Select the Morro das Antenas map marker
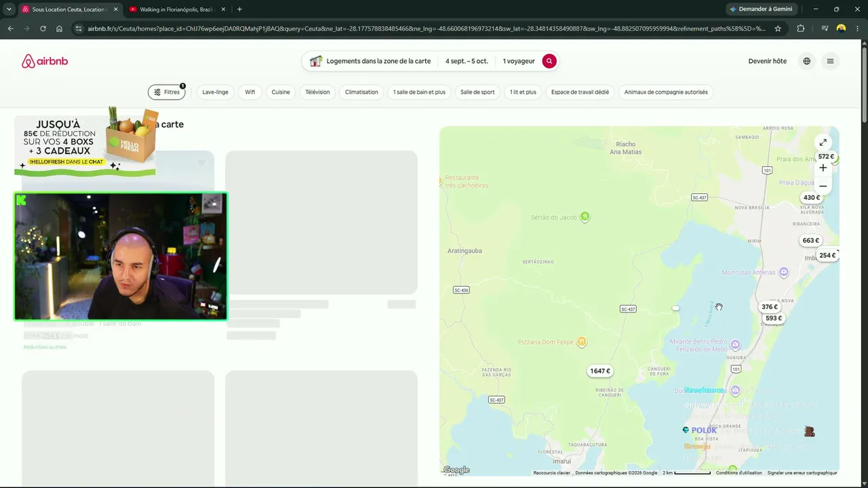 (x=784, y=272)
